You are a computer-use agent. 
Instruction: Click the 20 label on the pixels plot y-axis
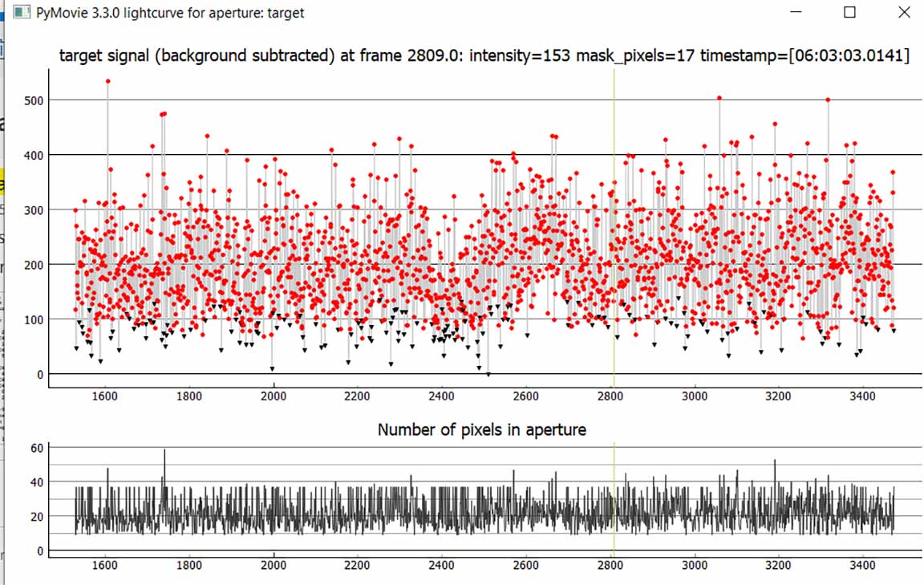[37, 517]
